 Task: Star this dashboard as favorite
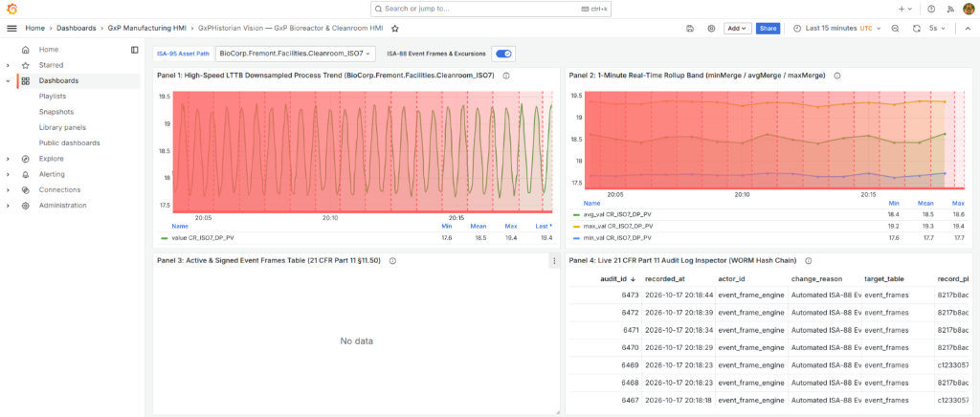pyautogui.click(x=395, y=28)
